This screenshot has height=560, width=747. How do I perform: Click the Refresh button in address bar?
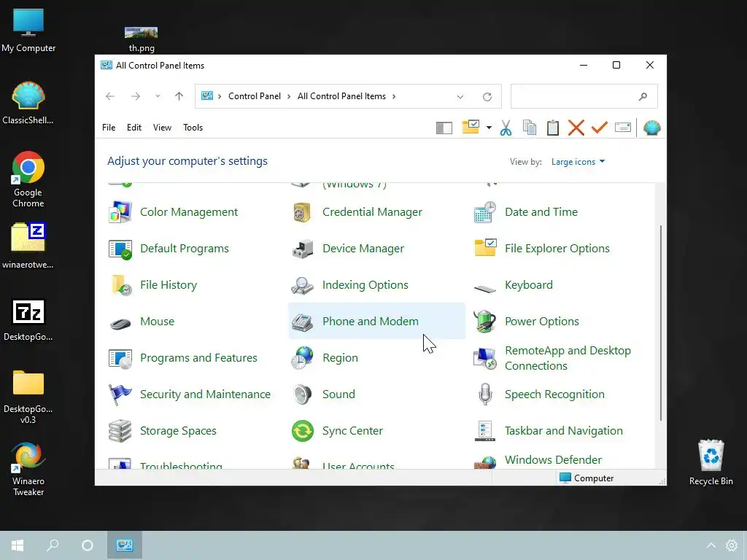(x=487, y=97)
